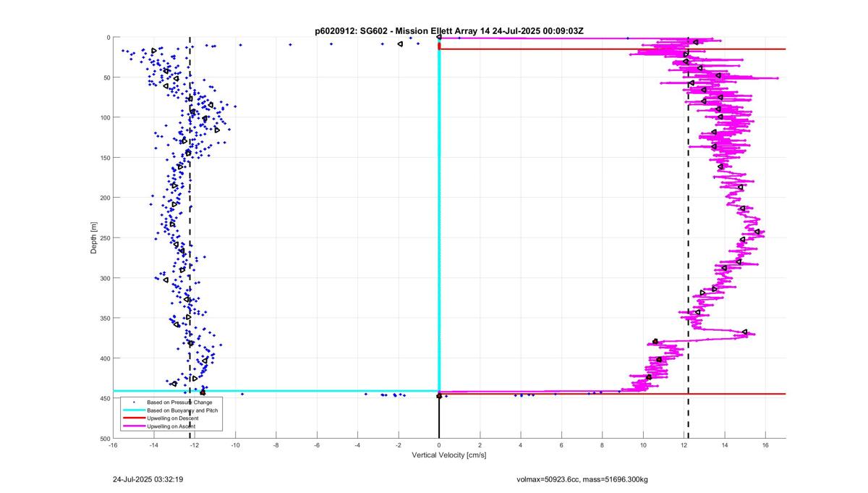Click x-axis tick label '-4'

pos(357,445)
